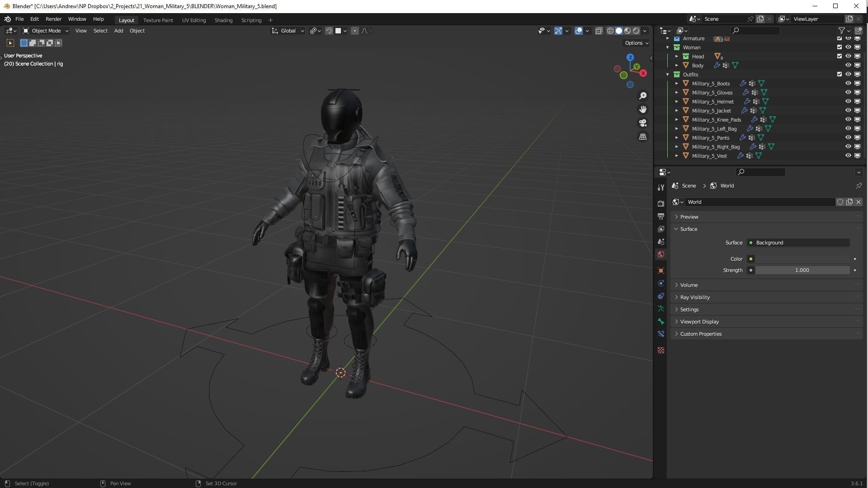Open the Armature Object Data properties tab

[x=661, y=309]
